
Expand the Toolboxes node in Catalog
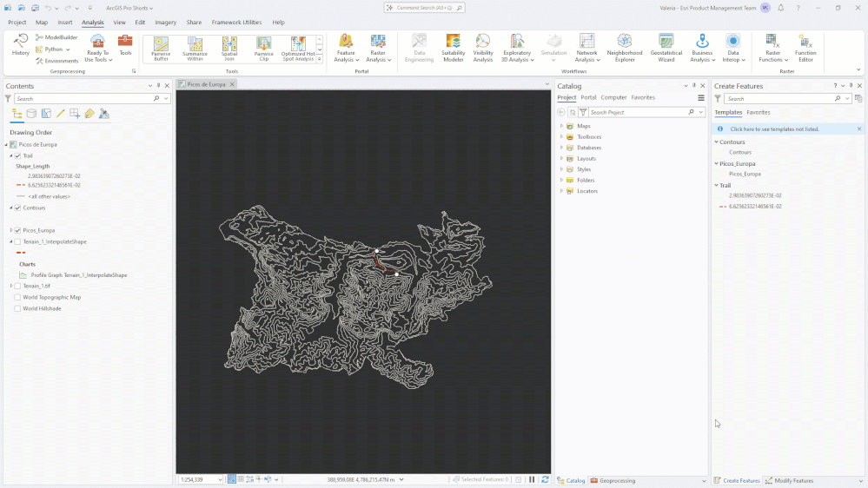pos(561,136)
